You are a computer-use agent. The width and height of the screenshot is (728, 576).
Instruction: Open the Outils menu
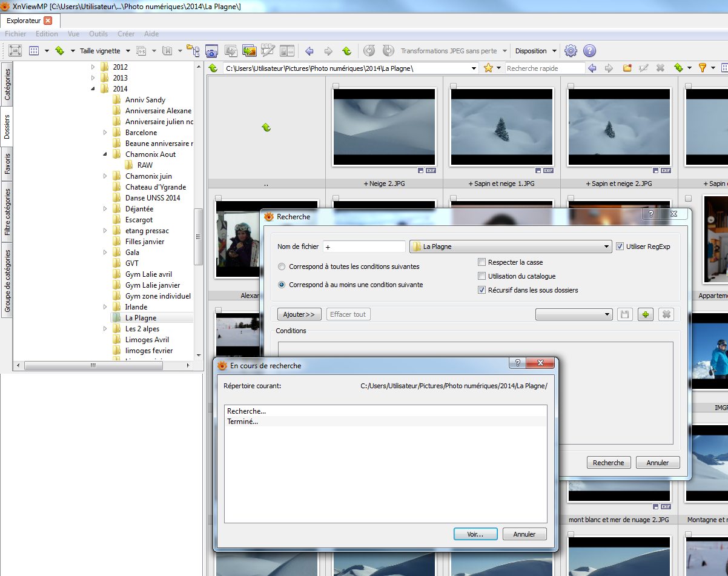[98, 34]
